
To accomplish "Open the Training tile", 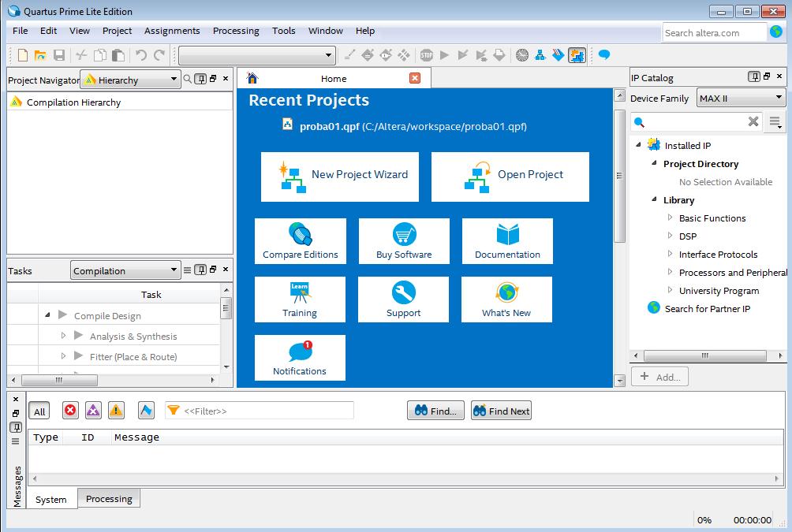I will click(300, 299).
